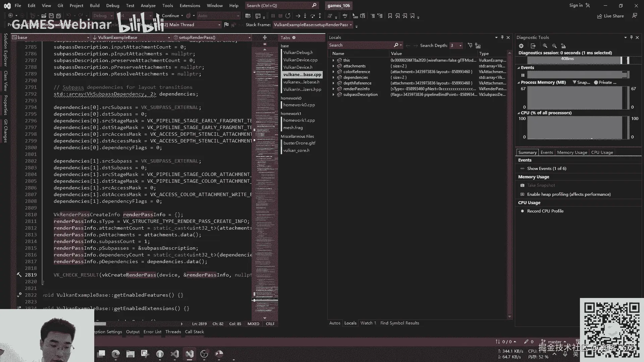
Task: Click the Step Out debug arrow
Action: tap(320, 16)
